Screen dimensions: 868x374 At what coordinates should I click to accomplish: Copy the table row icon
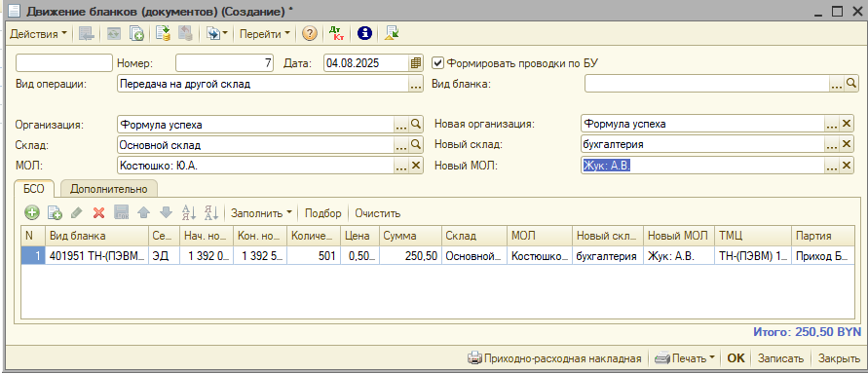55,212
